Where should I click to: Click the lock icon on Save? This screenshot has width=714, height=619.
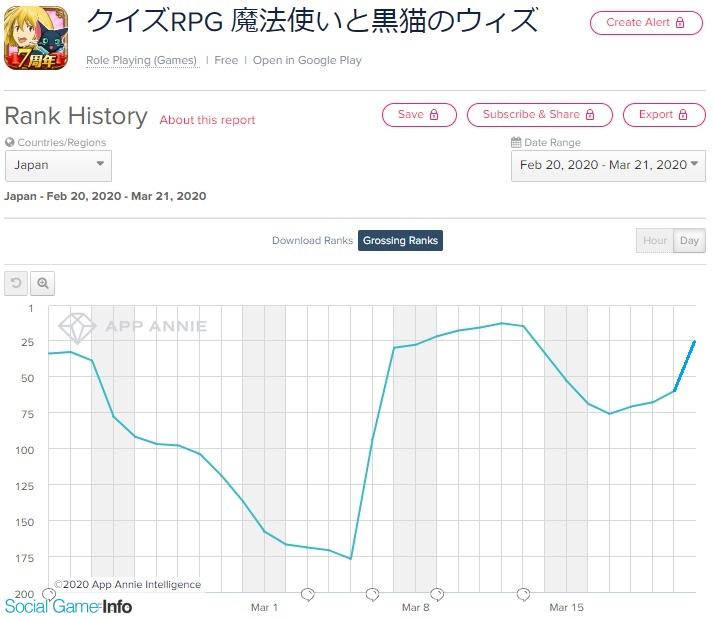coord(434,114)
